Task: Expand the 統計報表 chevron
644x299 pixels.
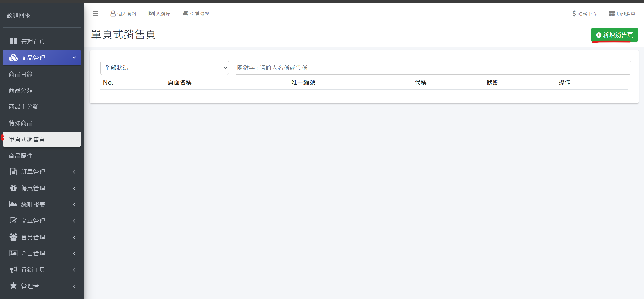Action: pos(74,205)
